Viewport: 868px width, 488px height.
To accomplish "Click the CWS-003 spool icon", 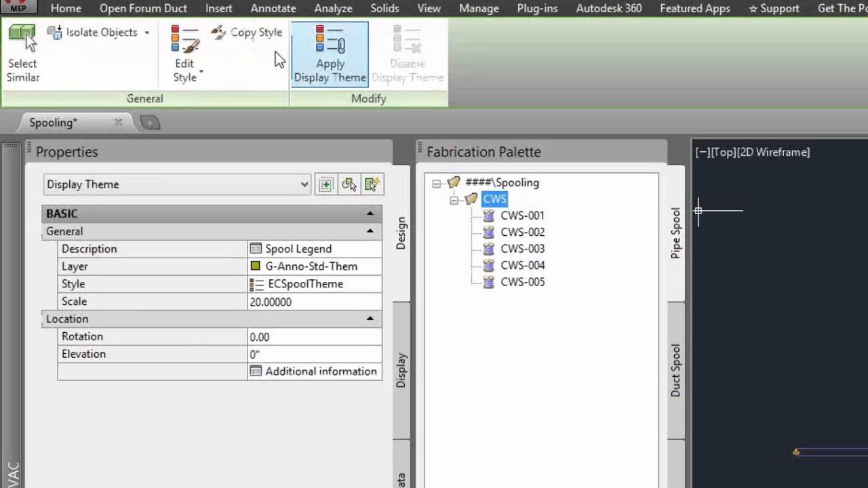I will coord(488,249).
